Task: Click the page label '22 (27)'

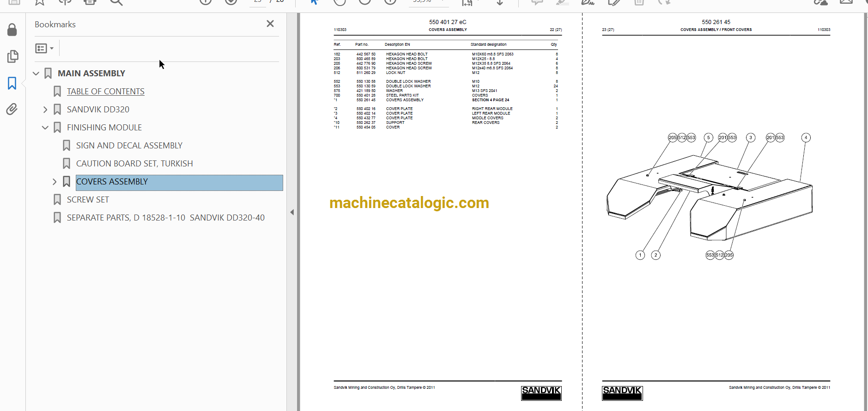Action: (x=556, y=30)
